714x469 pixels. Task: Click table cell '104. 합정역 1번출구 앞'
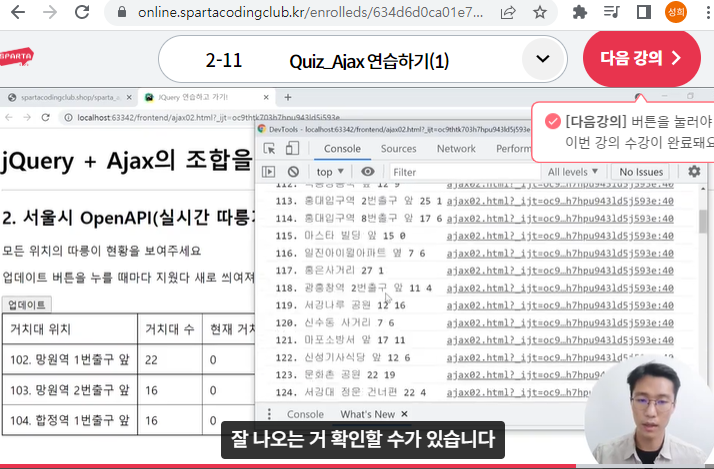(x=70, y=420)
